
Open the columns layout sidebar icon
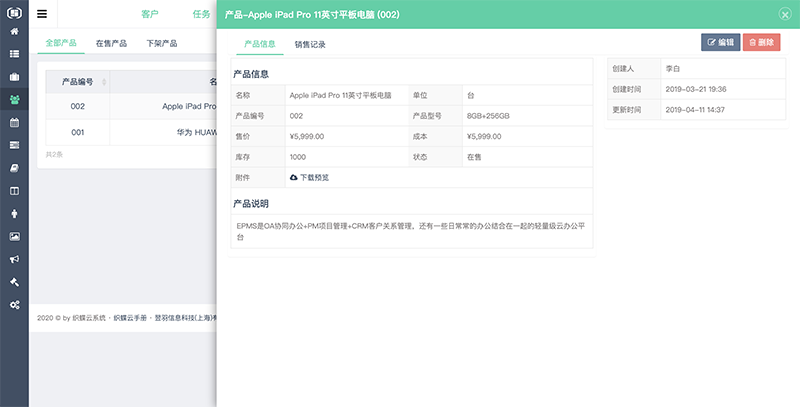14,191
